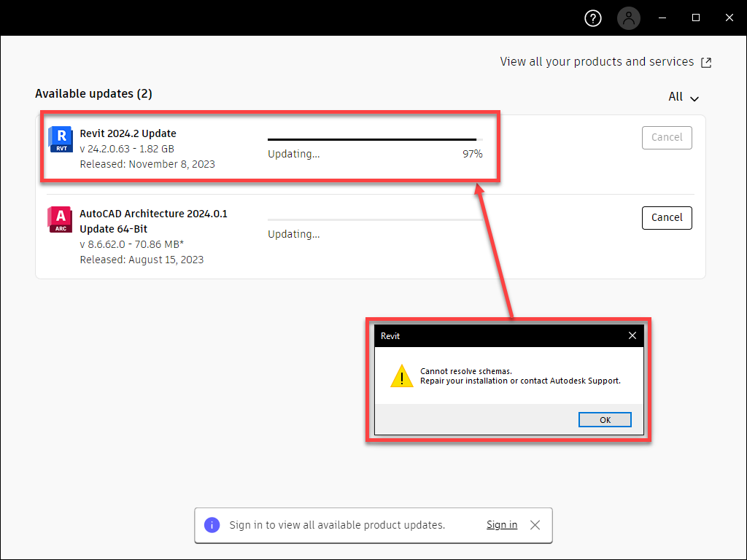This screenshot has height=560, width=747.
Task: Open View all your products and services
Action: point(597,62)
